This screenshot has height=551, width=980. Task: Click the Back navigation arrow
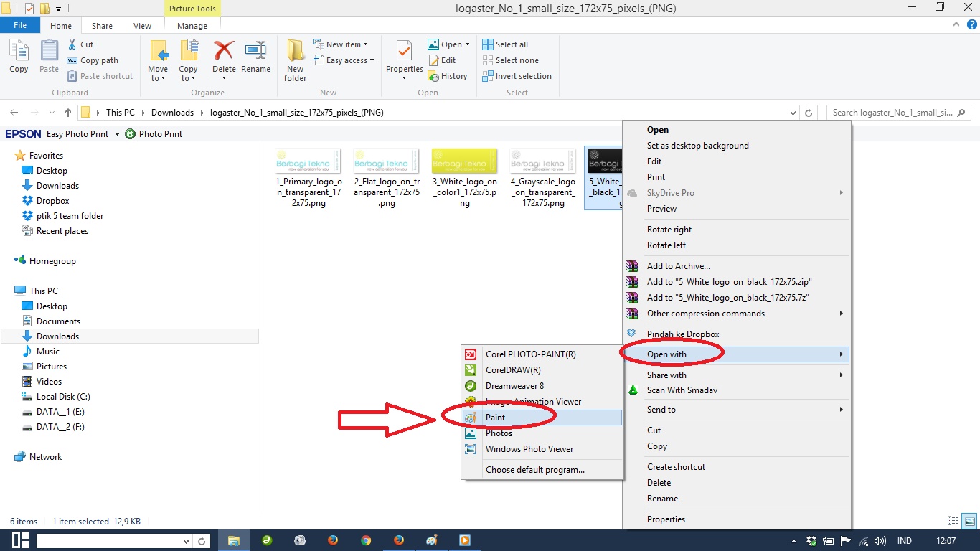(x=14, y=113)
